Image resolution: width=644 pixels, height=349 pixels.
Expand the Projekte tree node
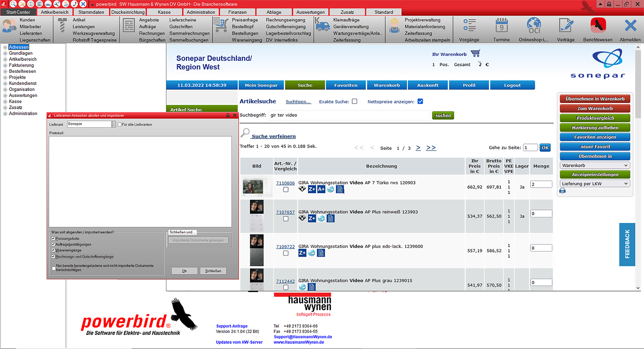point(5,78)
